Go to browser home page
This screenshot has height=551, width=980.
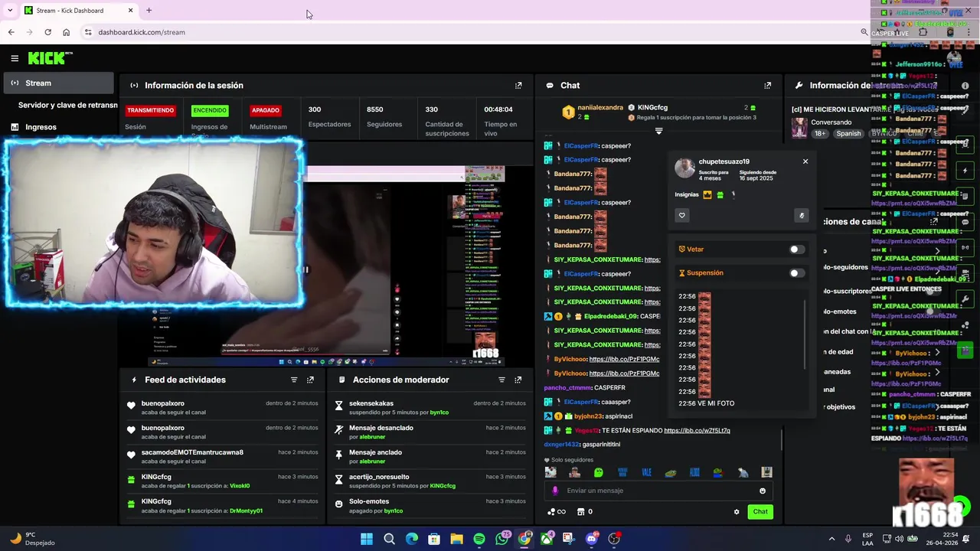click(x=66, y=32)
